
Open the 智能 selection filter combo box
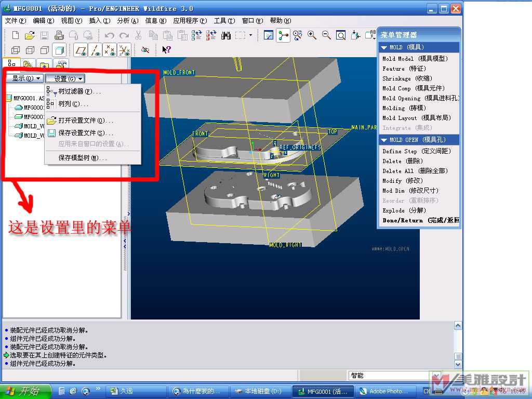pos(395,375)
